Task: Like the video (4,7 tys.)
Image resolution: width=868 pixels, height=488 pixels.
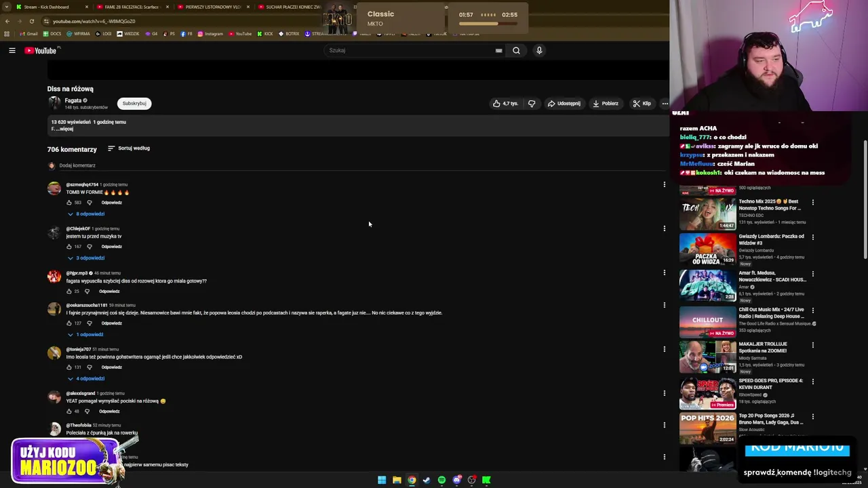Action: (506, 104)
